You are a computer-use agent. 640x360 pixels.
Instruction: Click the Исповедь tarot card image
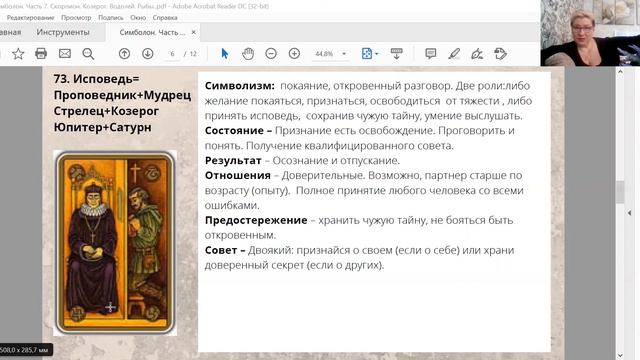(115, 243)
